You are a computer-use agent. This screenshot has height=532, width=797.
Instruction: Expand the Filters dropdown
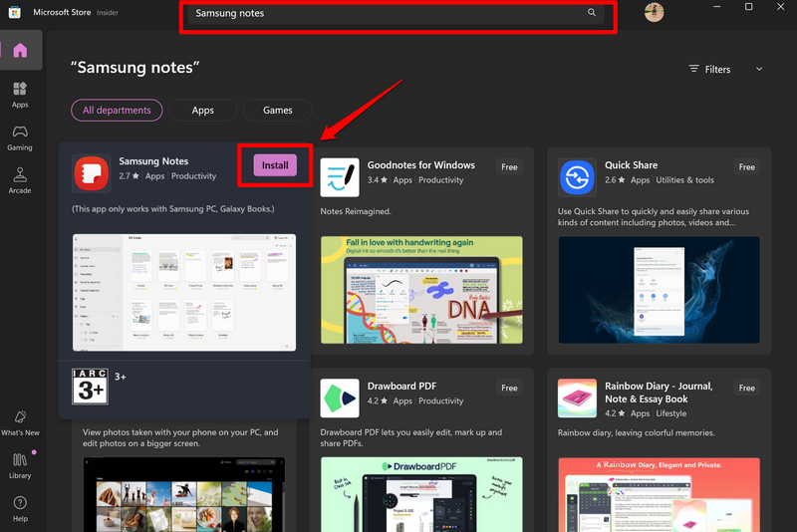click(725, 69)
